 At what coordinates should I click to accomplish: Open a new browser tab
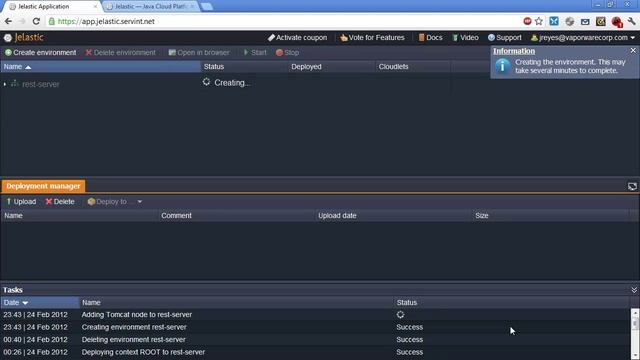click(x=207, y=7)
